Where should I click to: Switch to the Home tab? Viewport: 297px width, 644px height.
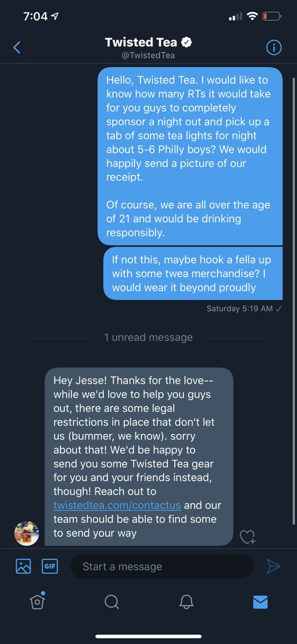coord(37,602)
